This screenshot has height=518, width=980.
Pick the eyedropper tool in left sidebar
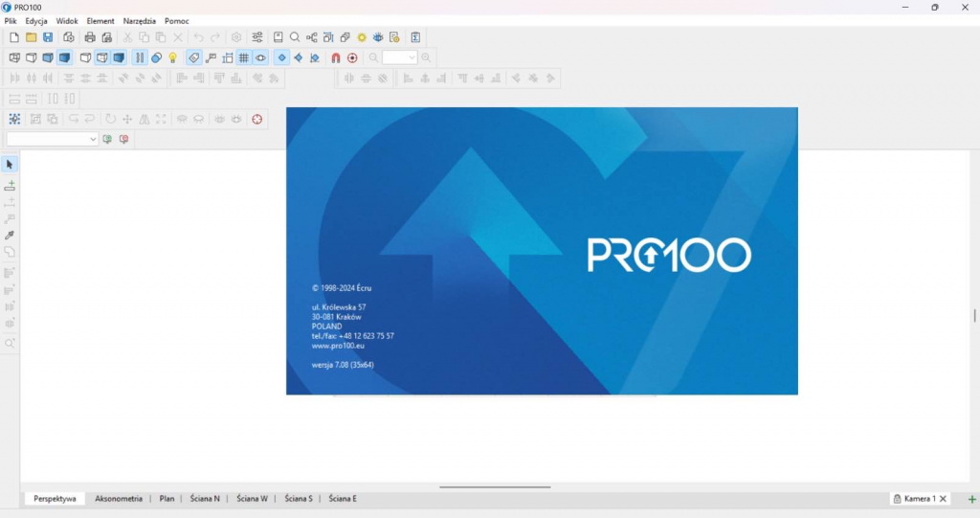(10, 235)
